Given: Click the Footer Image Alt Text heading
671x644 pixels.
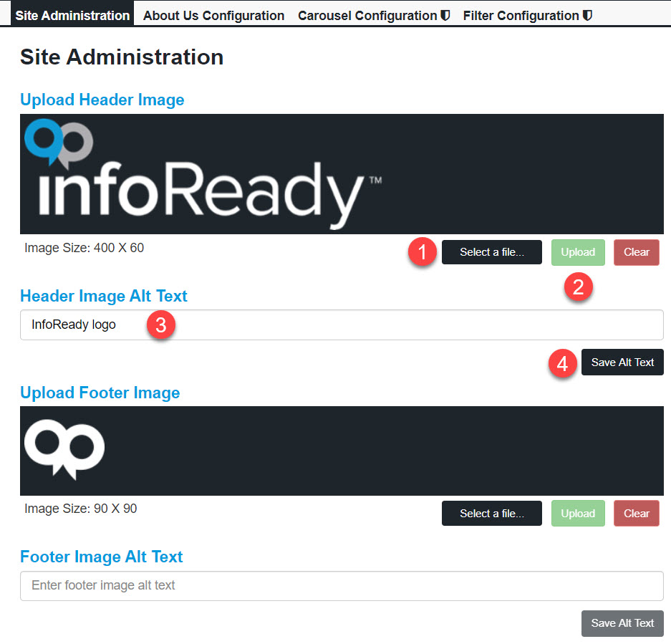Looking at the screenshot, I should point(102,557).
